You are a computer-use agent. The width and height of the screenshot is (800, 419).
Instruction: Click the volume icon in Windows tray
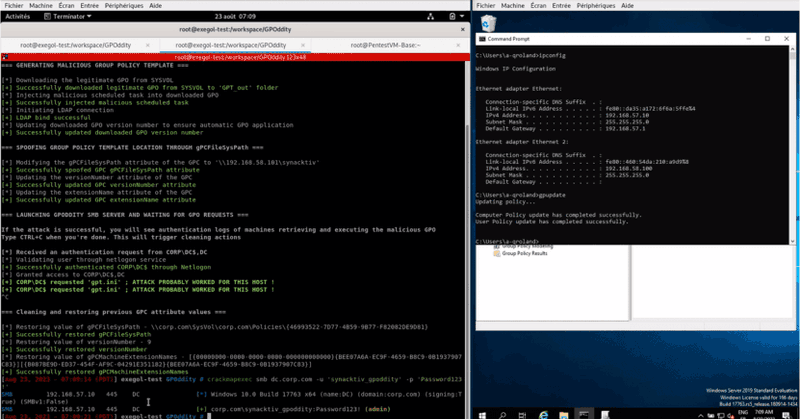730,415
